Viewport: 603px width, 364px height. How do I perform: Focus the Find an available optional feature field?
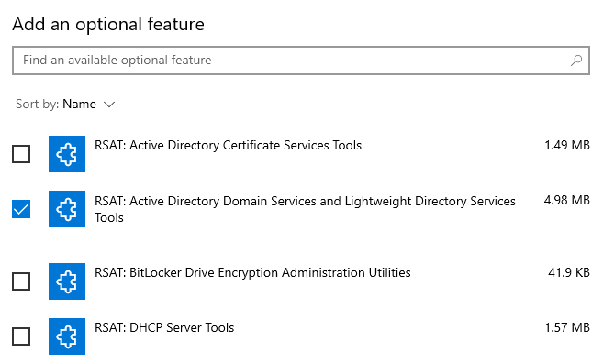[x=301, y=61]
